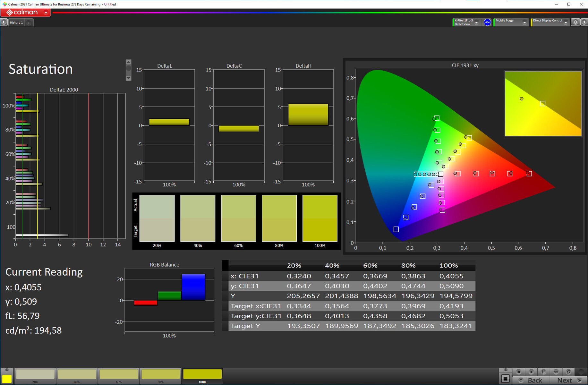Open the Mobile Forge source dropdown
This screenshot has width=588, height=385.
[524, 22]
